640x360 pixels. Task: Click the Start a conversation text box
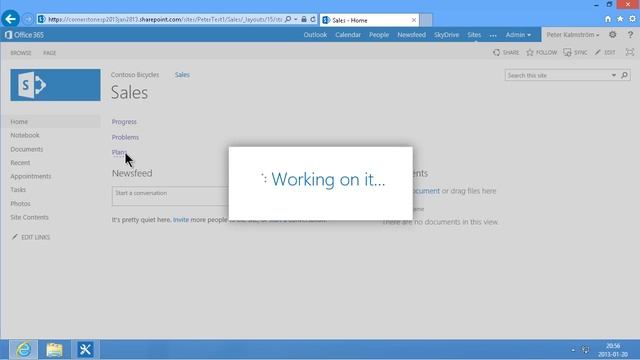170,196
